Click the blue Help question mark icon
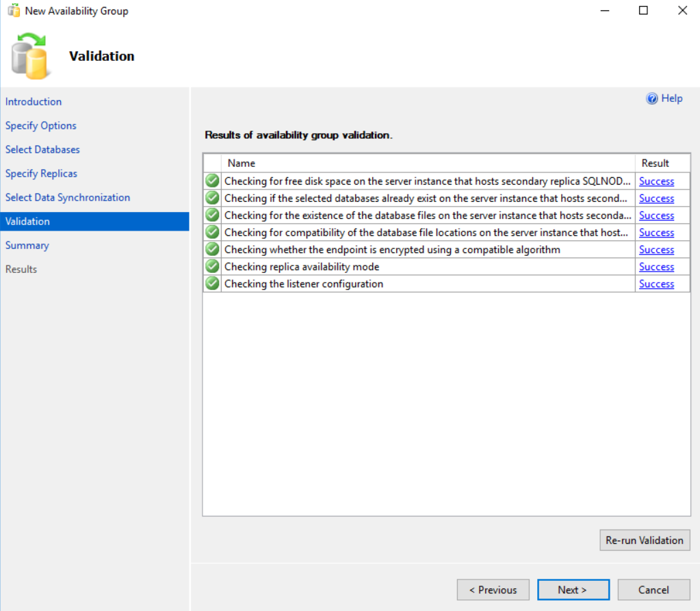This screenshot has width=700, height=611. [x=652, y=99]
